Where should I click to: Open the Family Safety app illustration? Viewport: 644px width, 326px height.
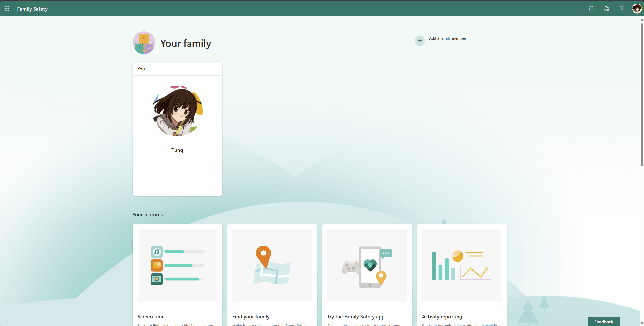(367, 265)
